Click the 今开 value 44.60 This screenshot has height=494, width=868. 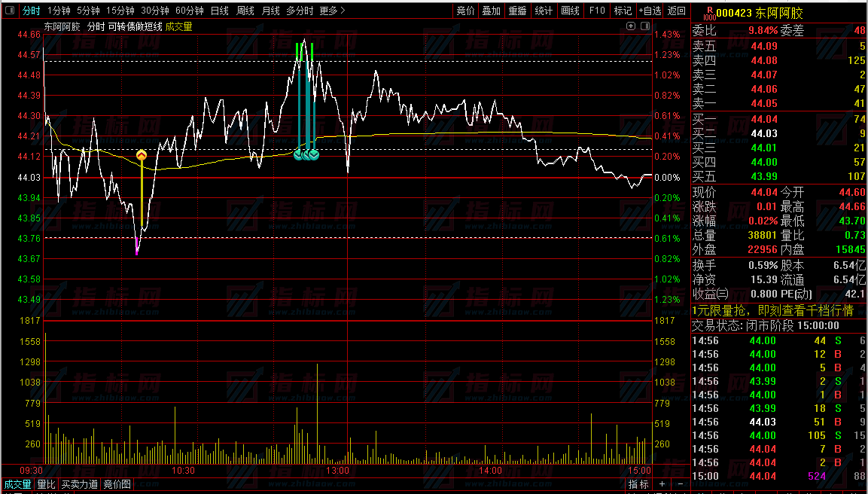pyautogui.click(x=852, y=193)
